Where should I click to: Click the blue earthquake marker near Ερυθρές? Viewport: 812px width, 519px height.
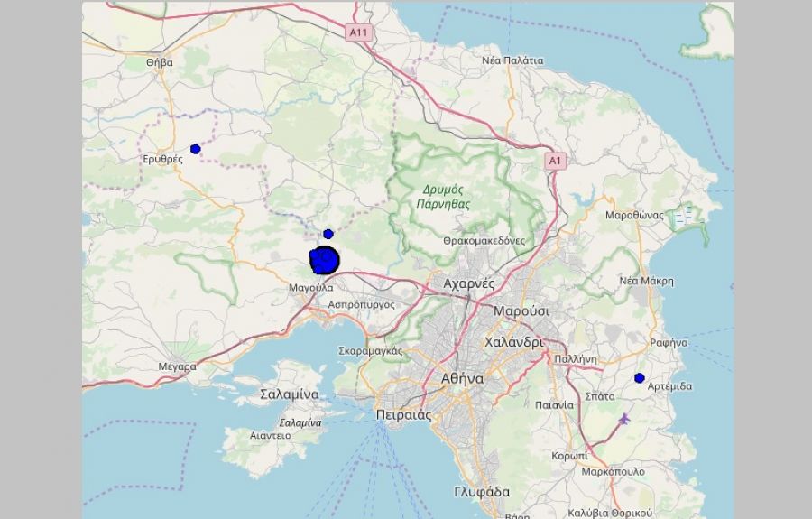(x=195, y=149)
